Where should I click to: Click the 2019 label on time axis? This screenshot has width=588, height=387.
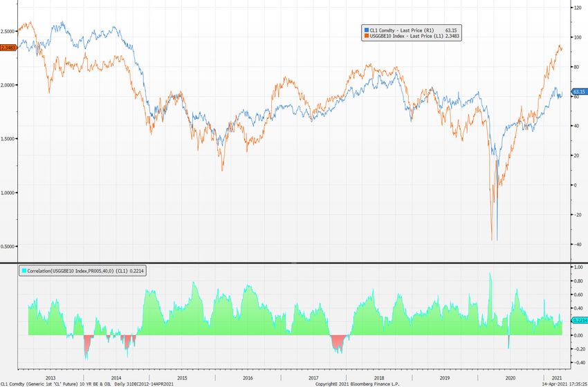tap(445, 377)
